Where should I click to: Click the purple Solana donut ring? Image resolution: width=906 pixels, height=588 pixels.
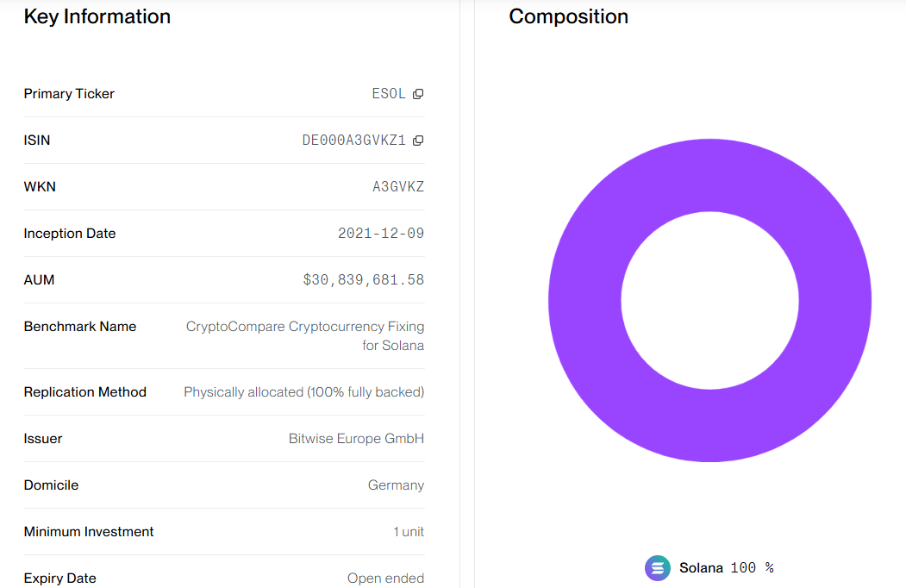[x=584, y=301]
